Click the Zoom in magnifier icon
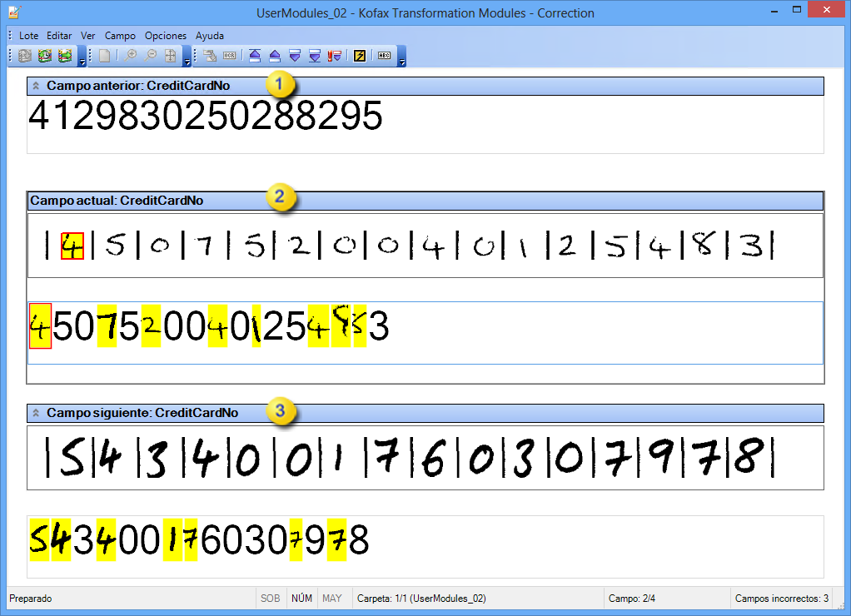This screenshot has height=616, width=851. pos(132,56)
